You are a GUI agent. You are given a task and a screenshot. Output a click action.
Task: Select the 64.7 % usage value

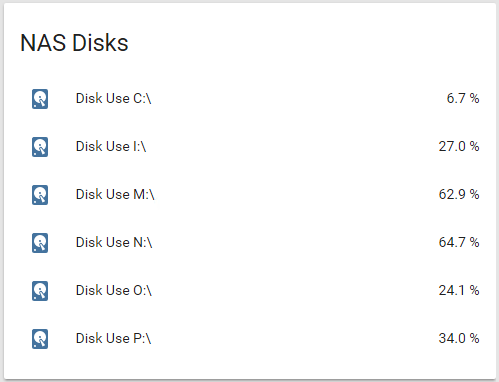459,242
